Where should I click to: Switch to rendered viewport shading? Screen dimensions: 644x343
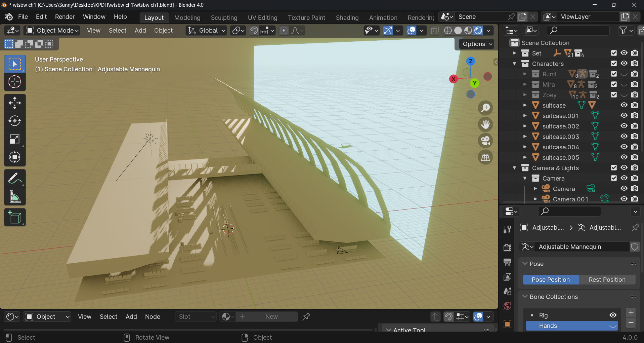(478, 31)
